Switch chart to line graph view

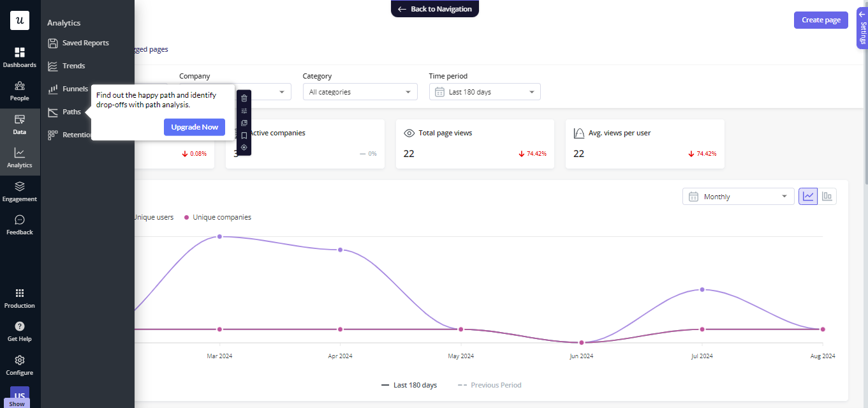click(x=808, y=197)
